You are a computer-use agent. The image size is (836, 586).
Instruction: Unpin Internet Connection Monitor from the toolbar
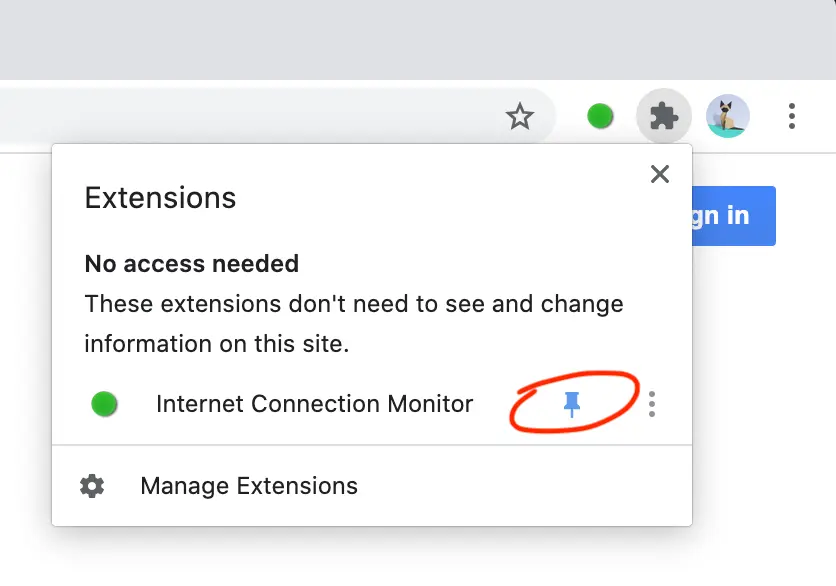point(572,403)
